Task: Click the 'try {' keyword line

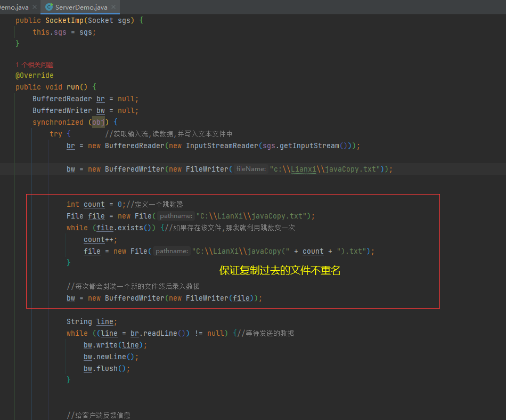Action: pos(60,134)
